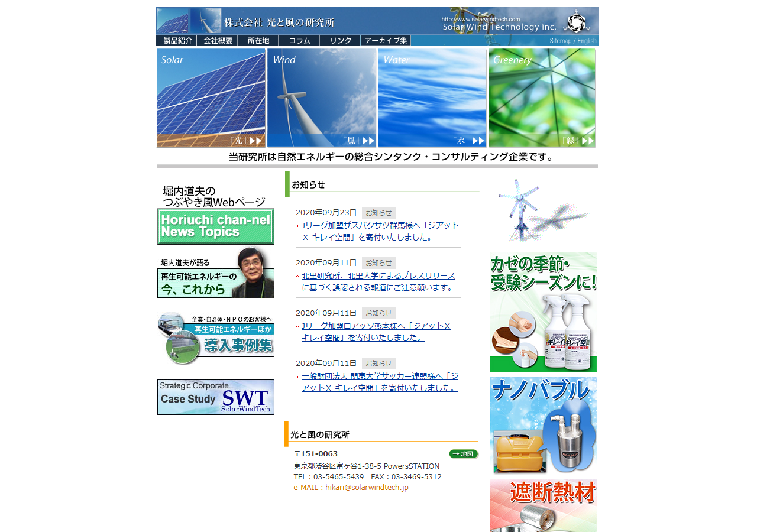The width and height of the screenshot is (757, 532).
Task: Click the red bullet beside ザスパクサツ群馬 news
Action: pyautogui.click(x=297, y=226)
